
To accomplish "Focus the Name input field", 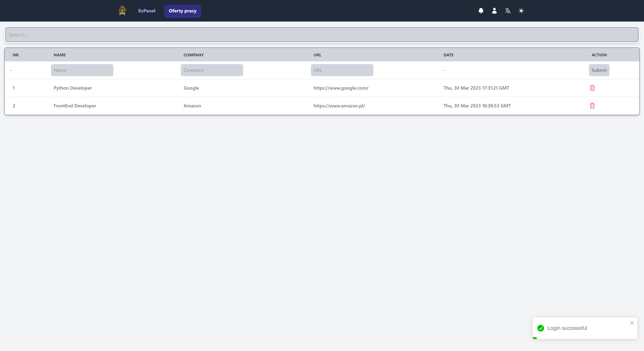I will (x=82, y=70).
